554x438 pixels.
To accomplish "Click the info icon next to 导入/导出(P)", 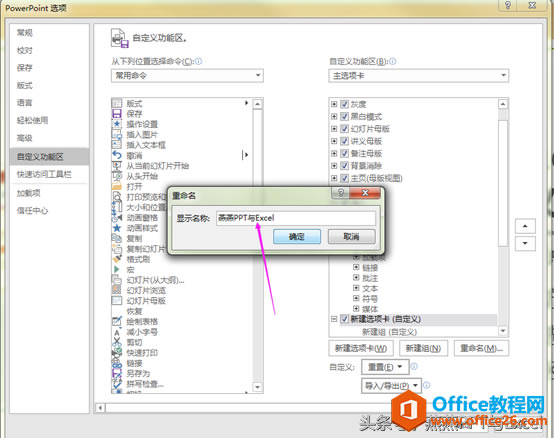I will tap(426, 385).
